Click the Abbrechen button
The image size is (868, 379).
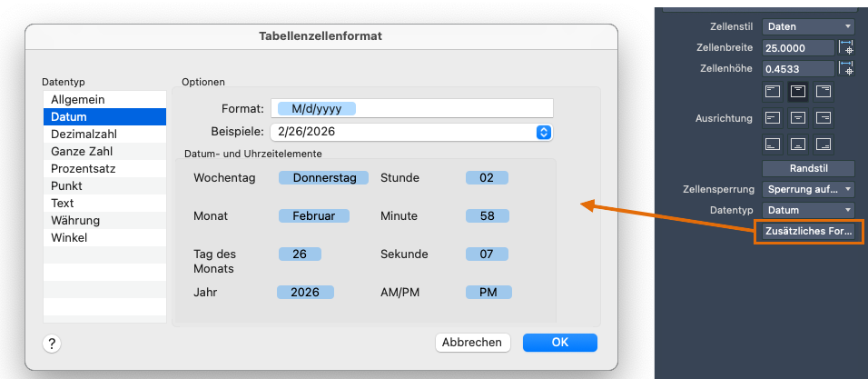(472, 343)
